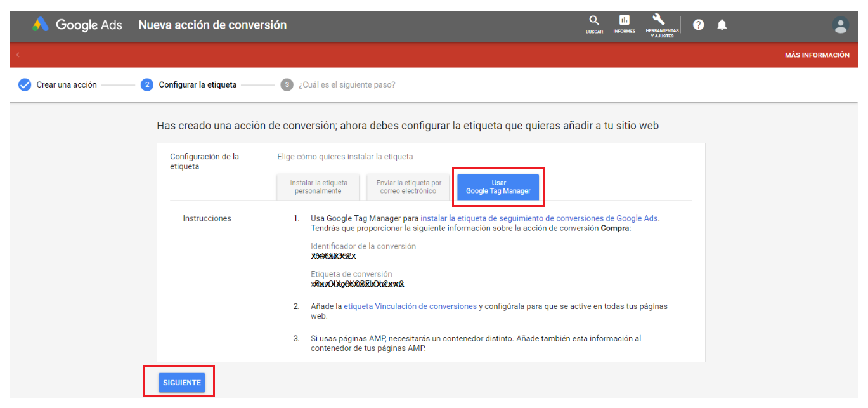
Task: Open instalar la etiqueta de seguimiento link
Action: click(540, 218)
